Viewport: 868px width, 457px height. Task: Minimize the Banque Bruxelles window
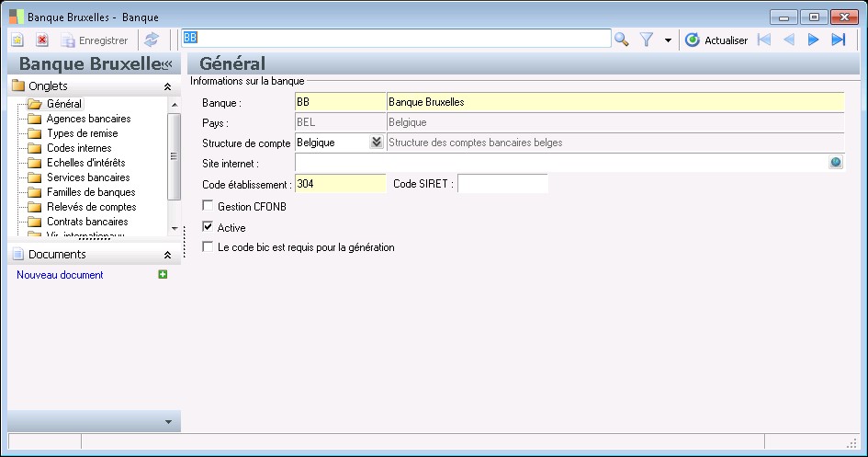(x=783, y=17)
